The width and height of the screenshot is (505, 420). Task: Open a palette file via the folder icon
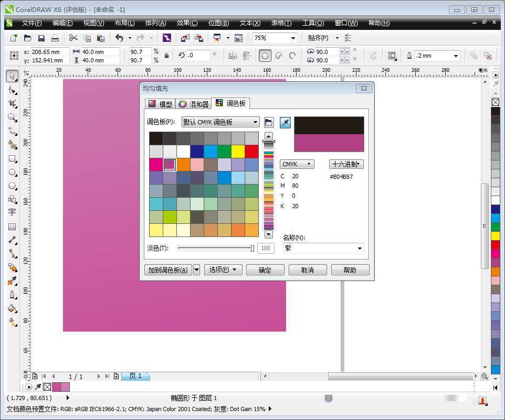[269, 122]
